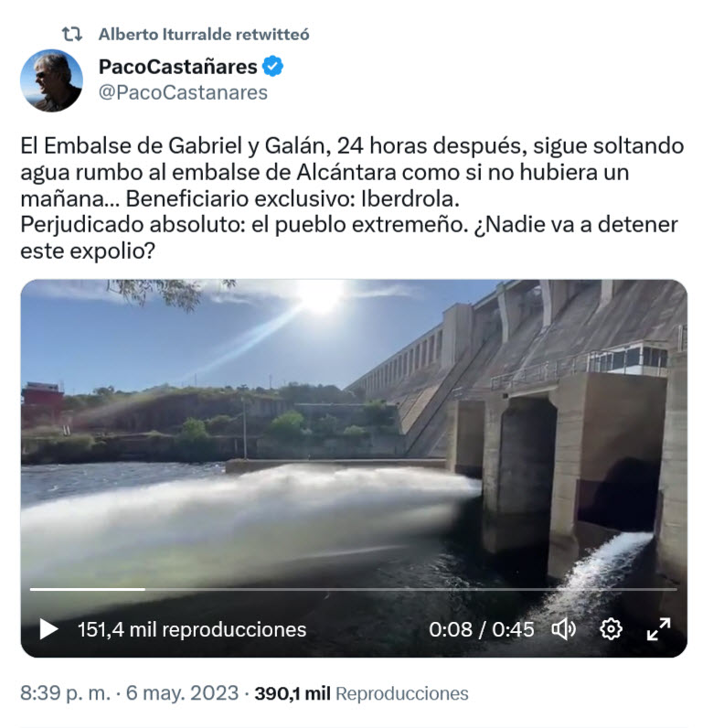
Task: Click the 151,4 mil reproducciones label
Action: 192,629
